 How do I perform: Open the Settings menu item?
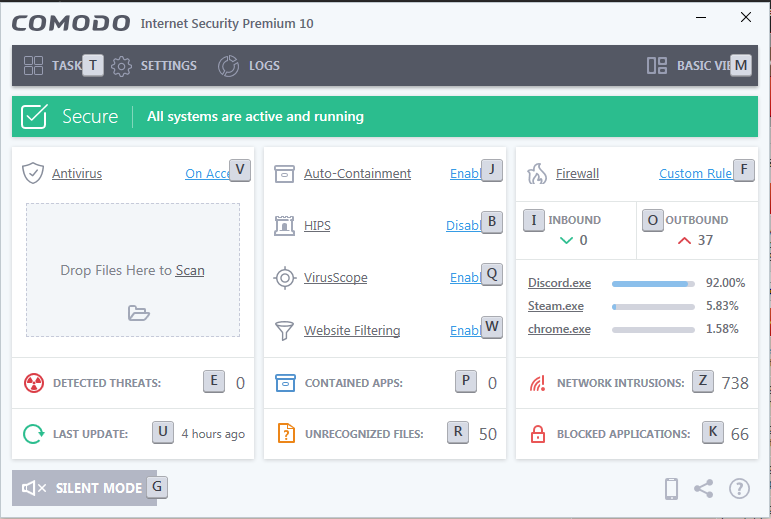pos(169,65)
